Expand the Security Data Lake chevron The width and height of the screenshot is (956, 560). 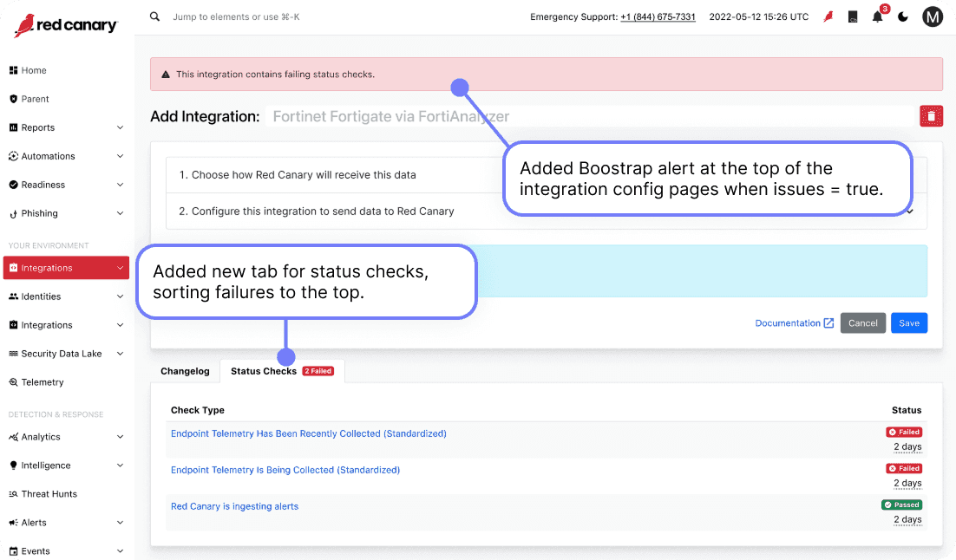coord(120,354)
